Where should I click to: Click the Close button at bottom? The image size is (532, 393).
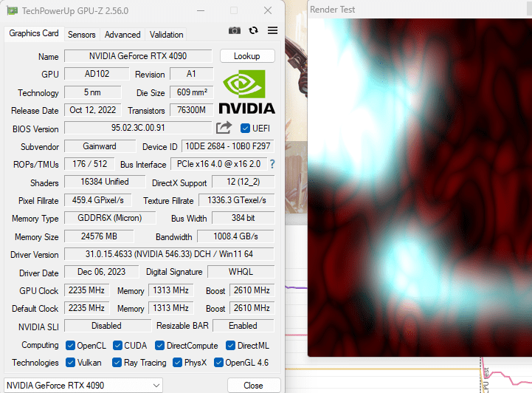pyautogui.click(x=253, y=386)
